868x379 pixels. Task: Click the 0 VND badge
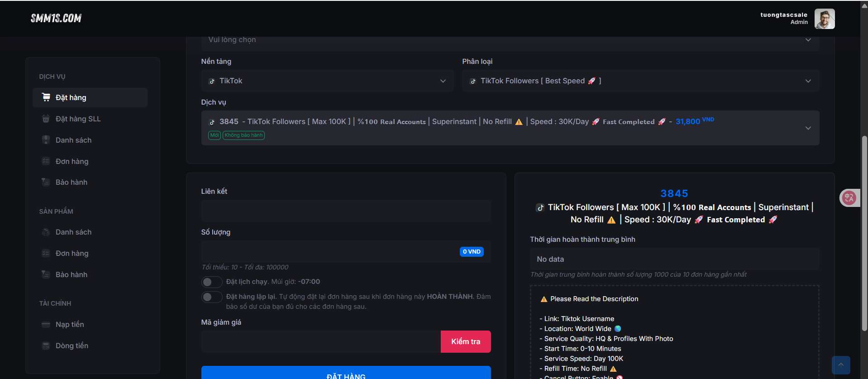point(472,251)
